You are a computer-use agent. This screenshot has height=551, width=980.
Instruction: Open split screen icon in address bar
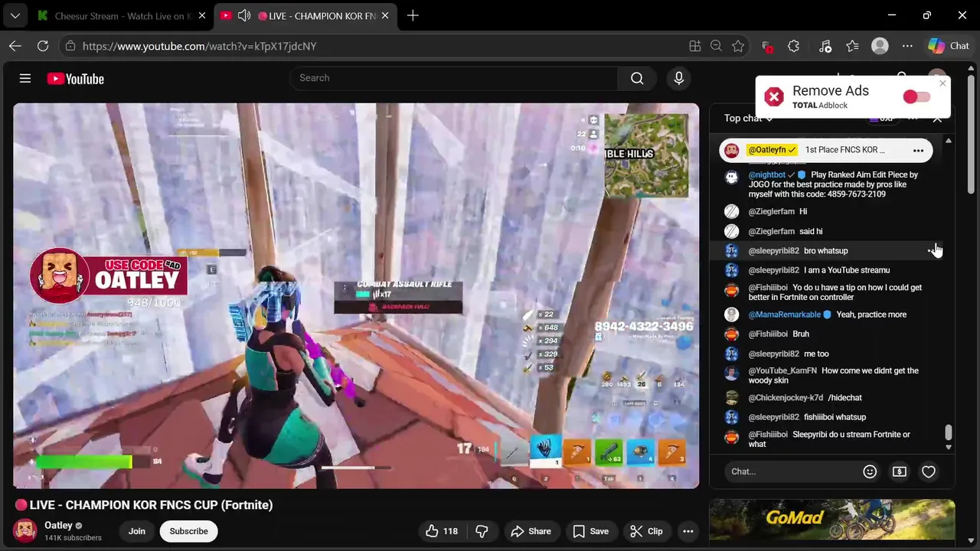click(695, 46)
